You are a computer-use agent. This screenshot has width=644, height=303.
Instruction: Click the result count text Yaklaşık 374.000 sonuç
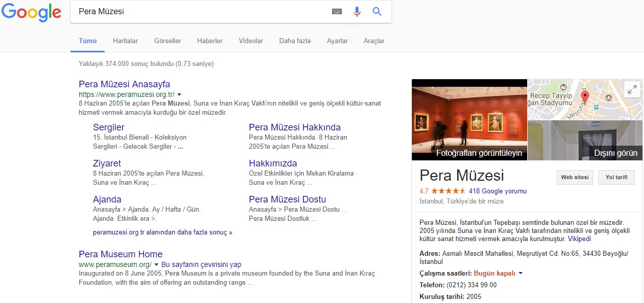146,64
